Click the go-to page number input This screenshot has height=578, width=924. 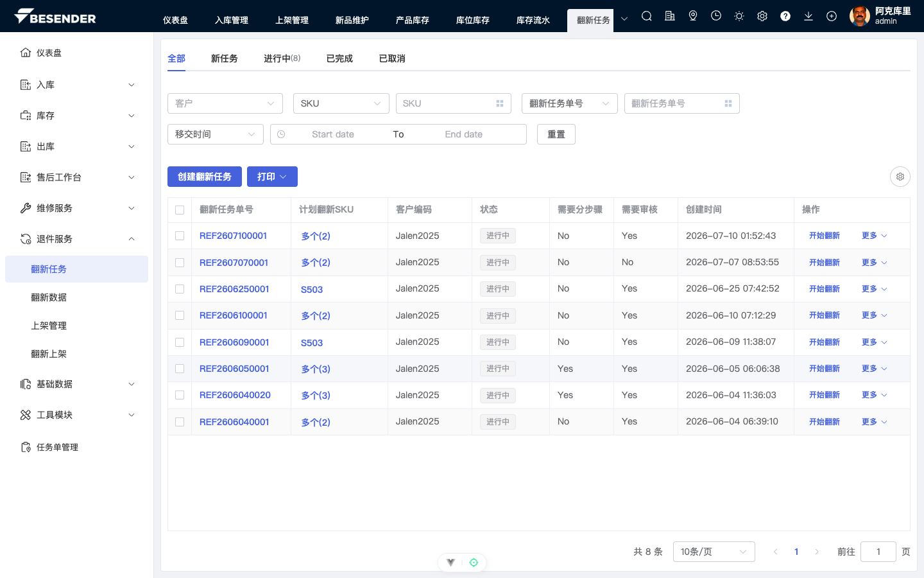[878, 552]
